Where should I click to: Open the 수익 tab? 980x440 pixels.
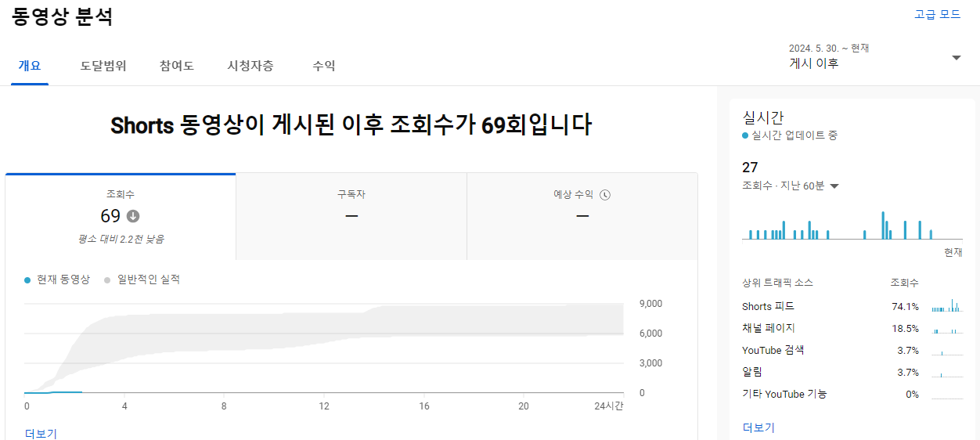(x=324, y=66)
